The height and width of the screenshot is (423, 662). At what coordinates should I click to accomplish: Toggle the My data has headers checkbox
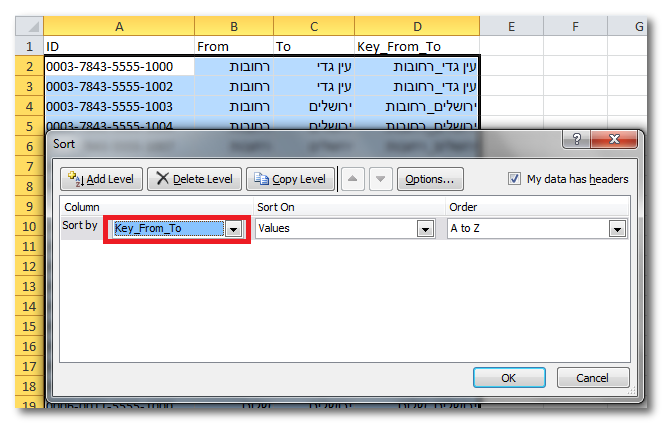(x=514, y=179)
